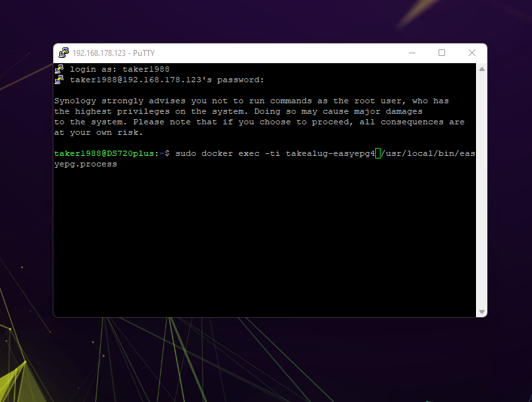Click the 'exec' word in the command
532x402 pixels.
click(249, 153)
